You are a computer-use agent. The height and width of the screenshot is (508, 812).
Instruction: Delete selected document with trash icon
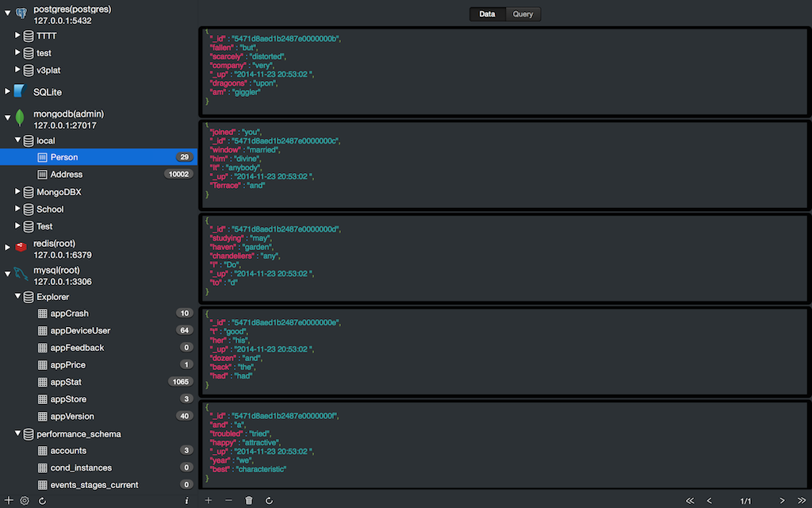point(249,501)
